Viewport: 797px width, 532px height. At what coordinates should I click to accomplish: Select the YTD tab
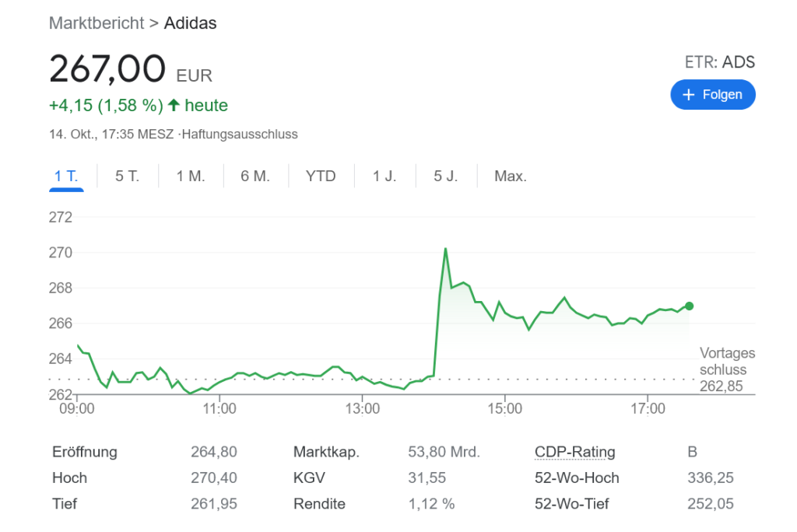click(321, 177)
